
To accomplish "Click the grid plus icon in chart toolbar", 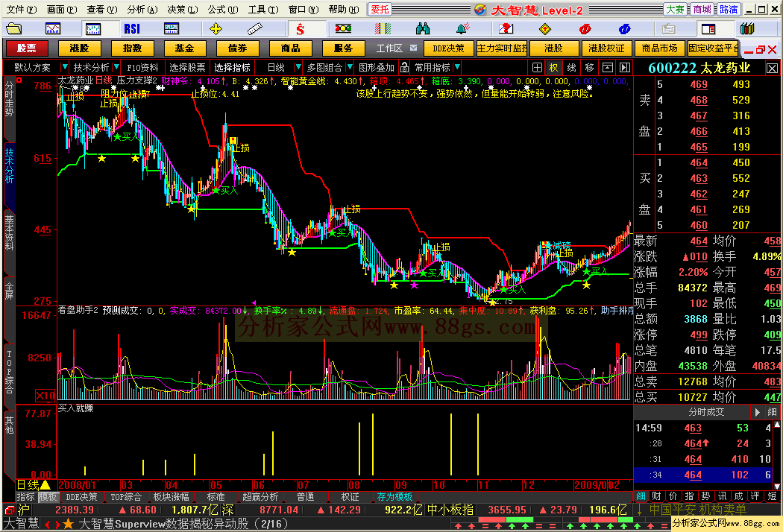I will (x=538, y=67).
